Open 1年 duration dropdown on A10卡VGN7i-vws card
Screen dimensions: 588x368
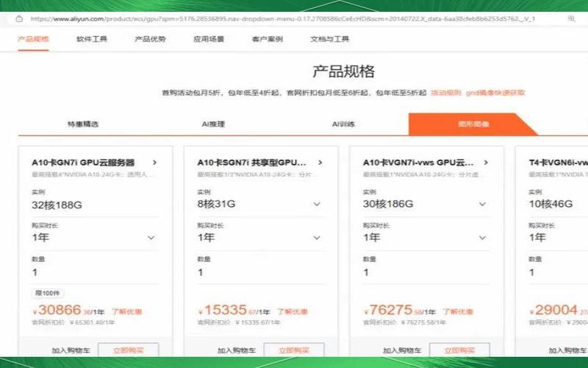483,238
